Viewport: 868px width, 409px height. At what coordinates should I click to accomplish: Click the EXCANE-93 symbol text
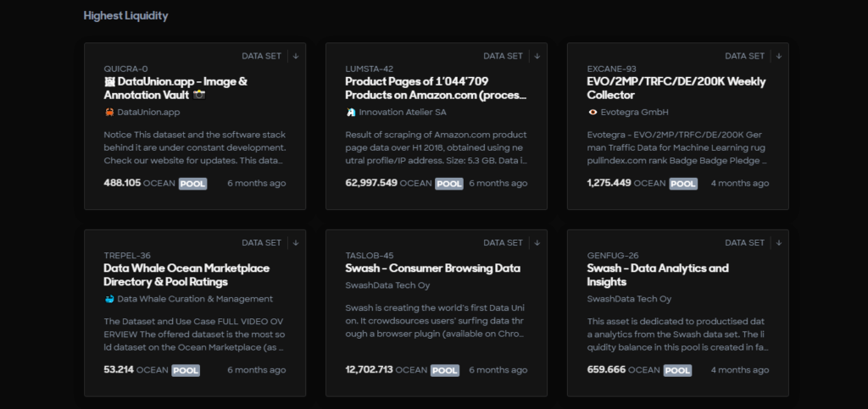612,69
